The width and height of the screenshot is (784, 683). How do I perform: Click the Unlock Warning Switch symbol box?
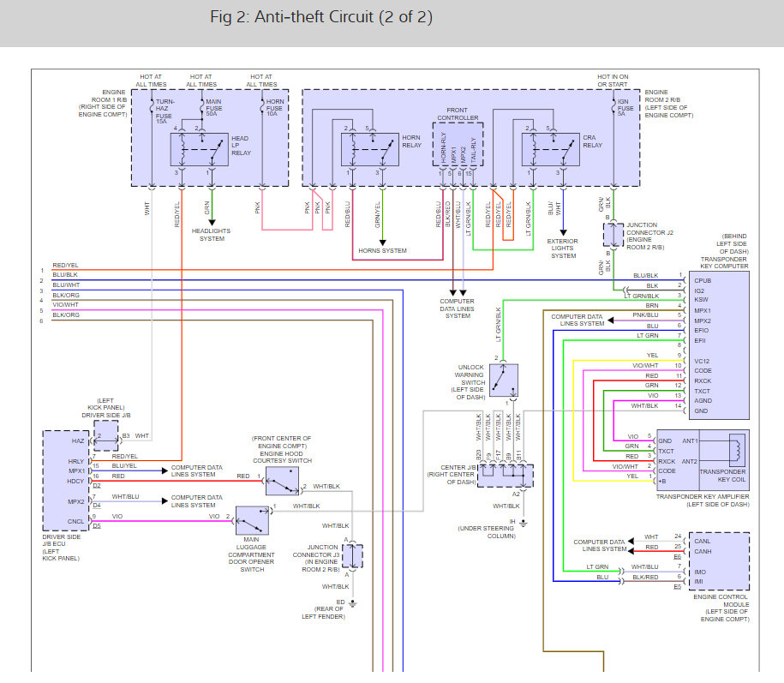504,380
